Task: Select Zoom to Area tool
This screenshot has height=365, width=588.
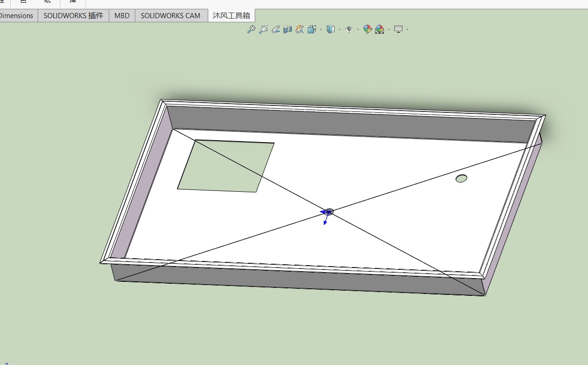Action: click(263, 29)
